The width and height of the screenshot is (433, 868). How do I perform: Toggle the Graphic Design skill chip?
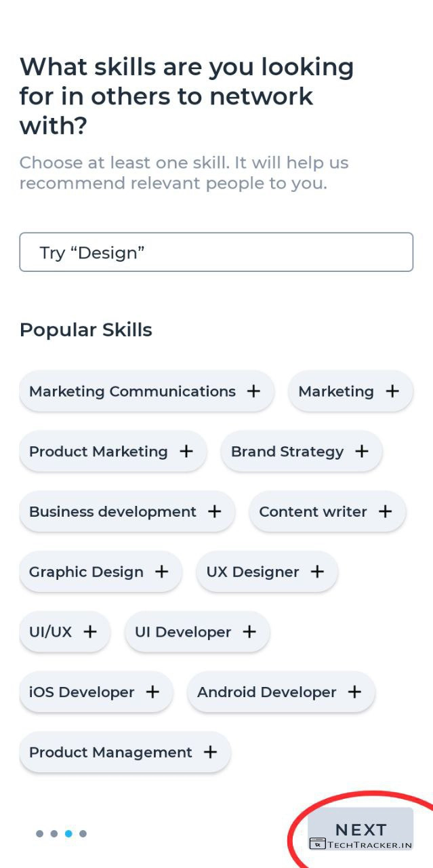(86, 572)
